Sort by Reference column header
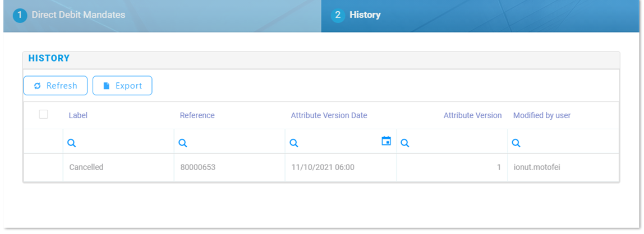The image size is (644, 234). [x=197, y=115]
